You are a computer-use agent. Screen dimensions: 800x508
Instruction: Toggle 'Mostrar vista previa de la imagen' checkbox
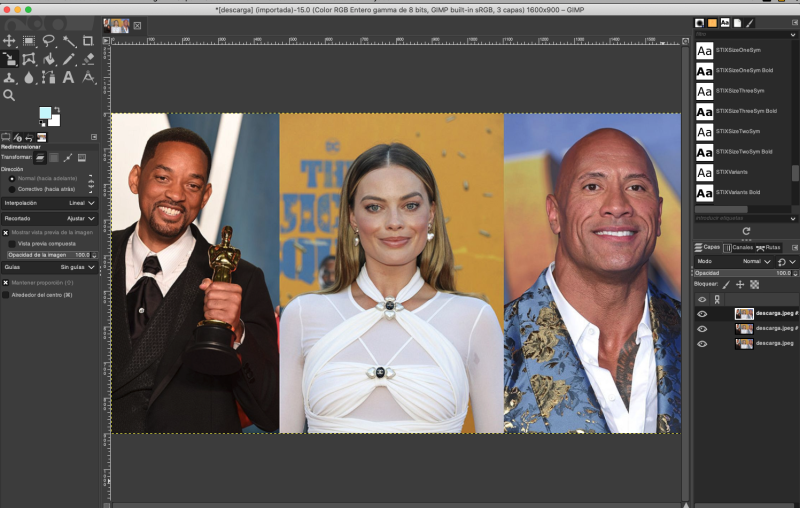click(x=5, y=232)
